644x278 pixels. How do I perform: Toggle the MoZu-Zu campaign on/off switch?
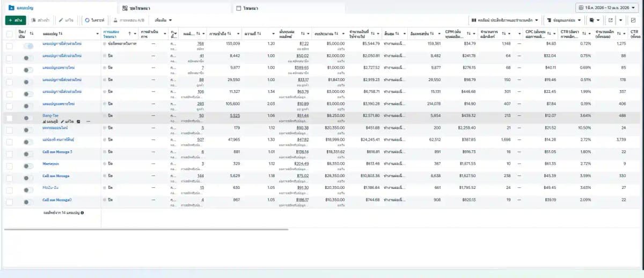pyautogui.click(x=28, y=188)
